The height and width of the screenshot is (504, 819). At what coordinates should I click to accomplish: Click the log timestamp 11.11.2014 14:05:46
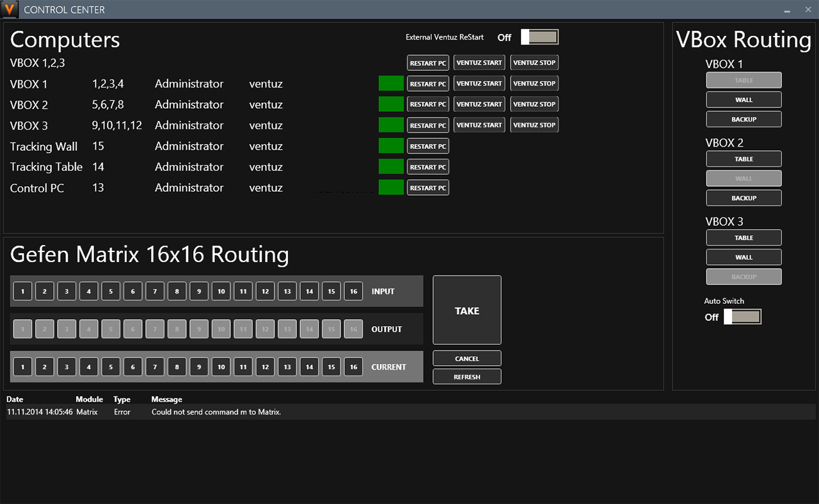pyautogui.click(x=40, y=412)
